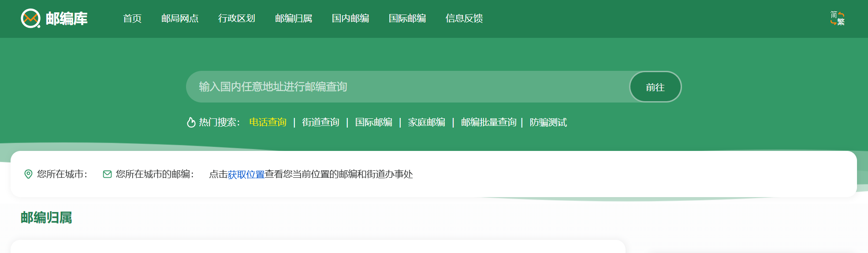Click the 邮编库 logo icon
Viewport: 868px width, 253px height.
(x=31, y=18)
